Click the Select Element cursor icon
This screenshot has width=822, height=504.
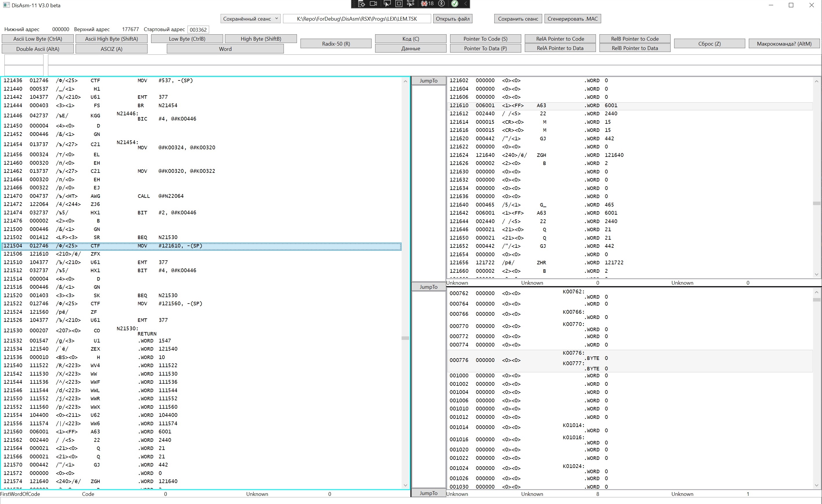point(387,4)
